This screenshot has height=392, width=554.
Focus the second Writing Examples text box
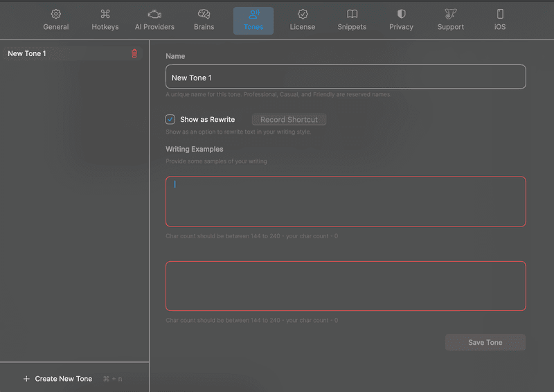tap(346, 286)
